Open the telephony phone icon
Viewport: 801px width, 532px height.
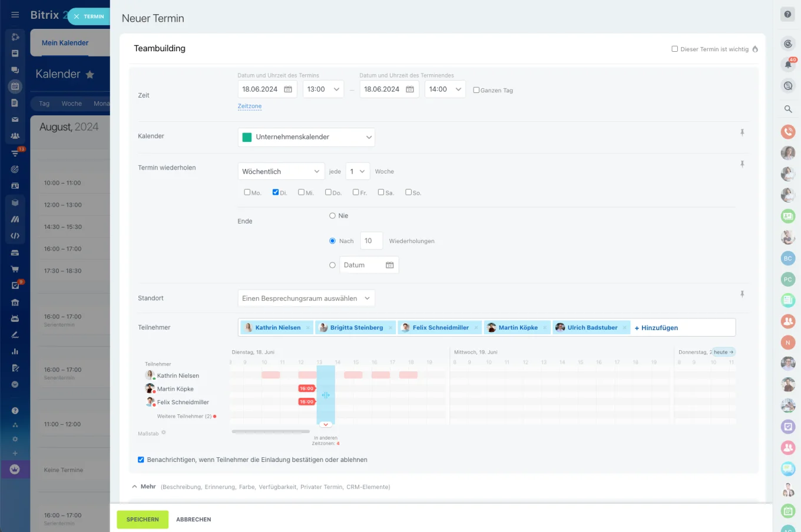[787, 132]
